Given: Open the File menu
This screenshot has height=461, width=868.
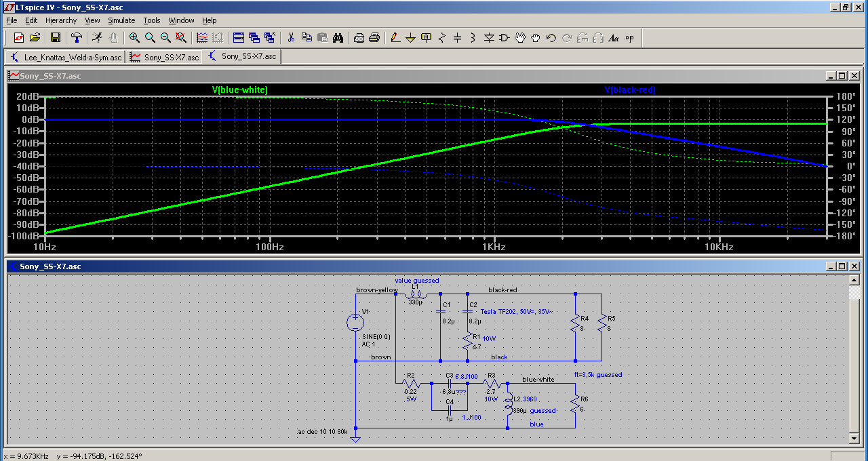Looking at the screenshot, I should 12,20.
